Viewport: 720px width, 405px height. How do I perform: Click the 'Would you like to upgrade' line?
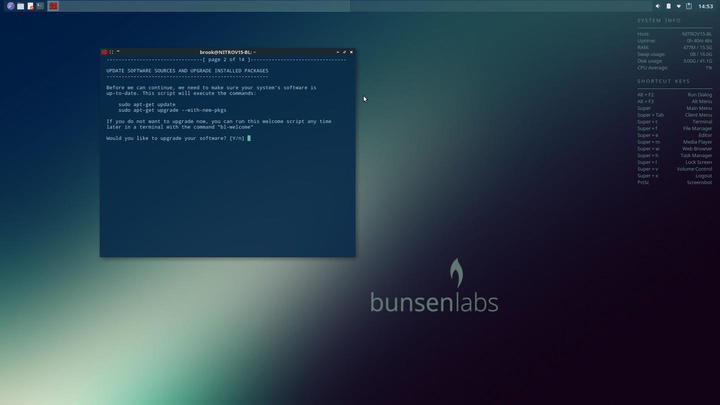coord(175,138)
